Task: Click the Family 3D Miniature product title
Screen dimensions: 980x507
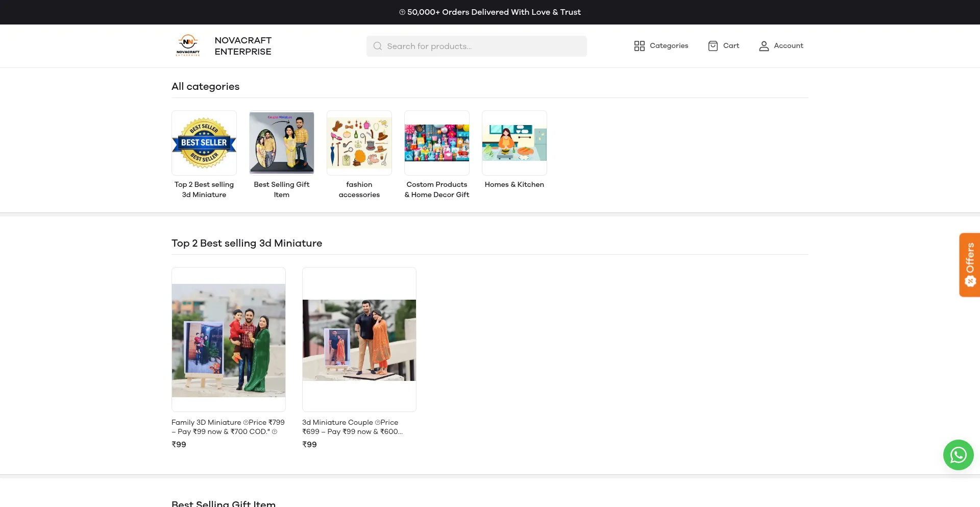Action: [228, 427]
